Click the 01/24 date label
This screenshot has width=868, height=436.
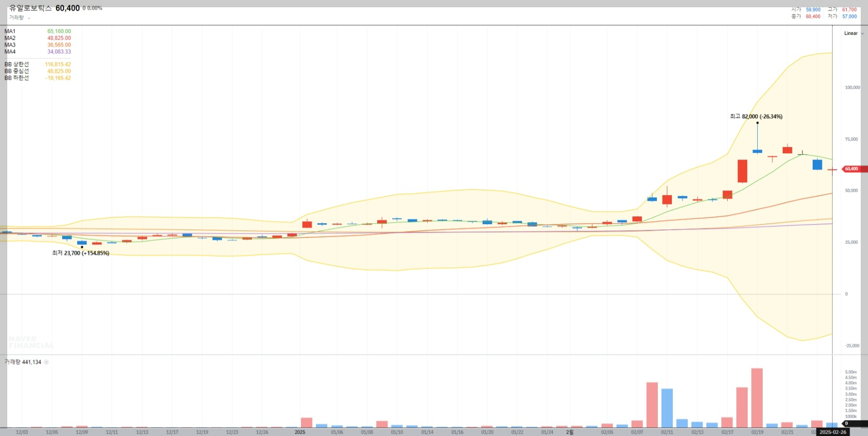coord(547,432)
